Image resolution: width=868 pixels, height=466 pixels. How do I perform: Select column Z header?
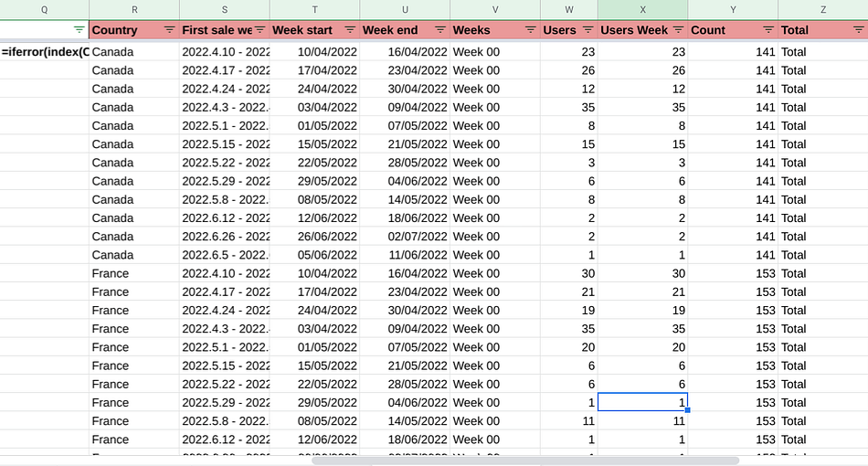pos(823,10)
